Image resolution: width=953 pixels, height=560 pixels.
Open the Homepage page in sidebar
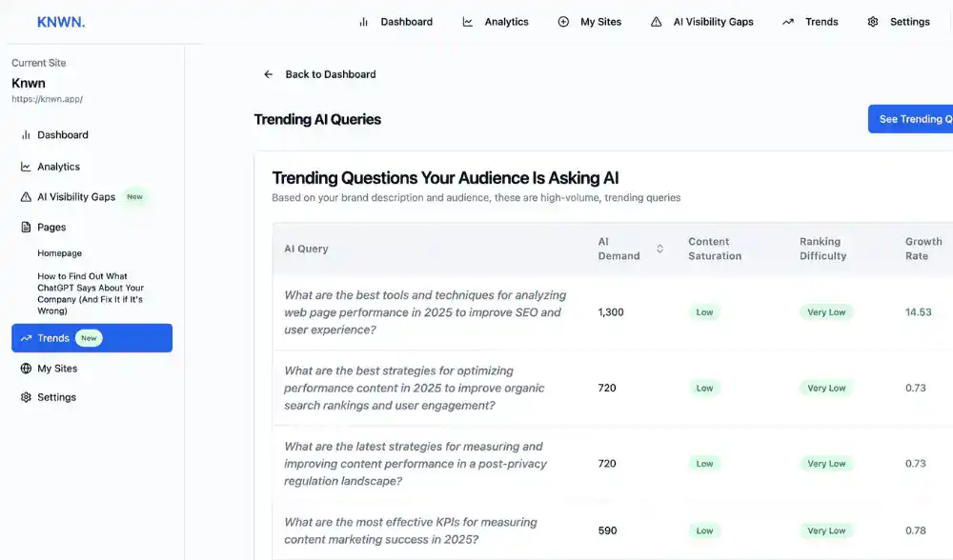[60, 253]
